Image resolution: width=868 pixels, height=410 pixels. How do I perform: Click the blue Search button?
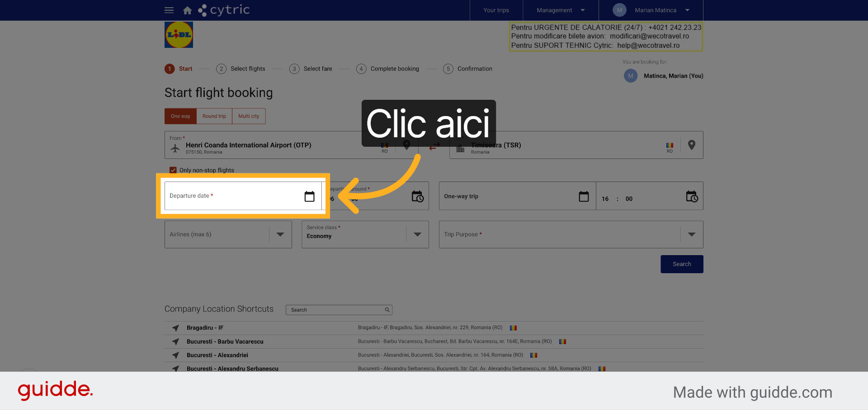(x=682, y=264)
